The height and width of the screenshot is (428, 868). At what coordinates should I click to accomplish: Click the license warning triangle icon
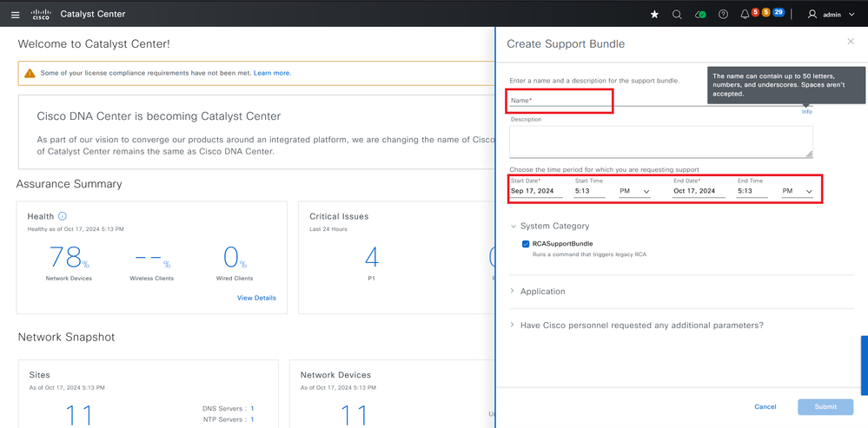point(30,73)
